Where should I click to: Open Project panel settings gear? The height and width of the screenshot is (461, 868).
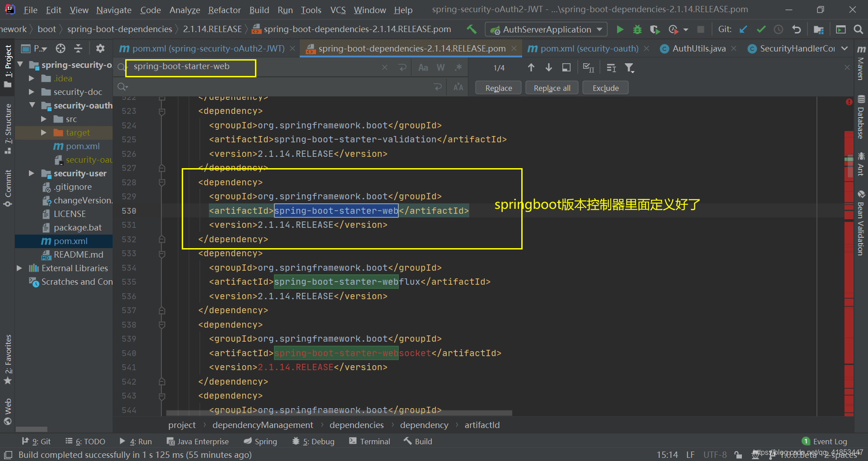(x=100, y=48)
